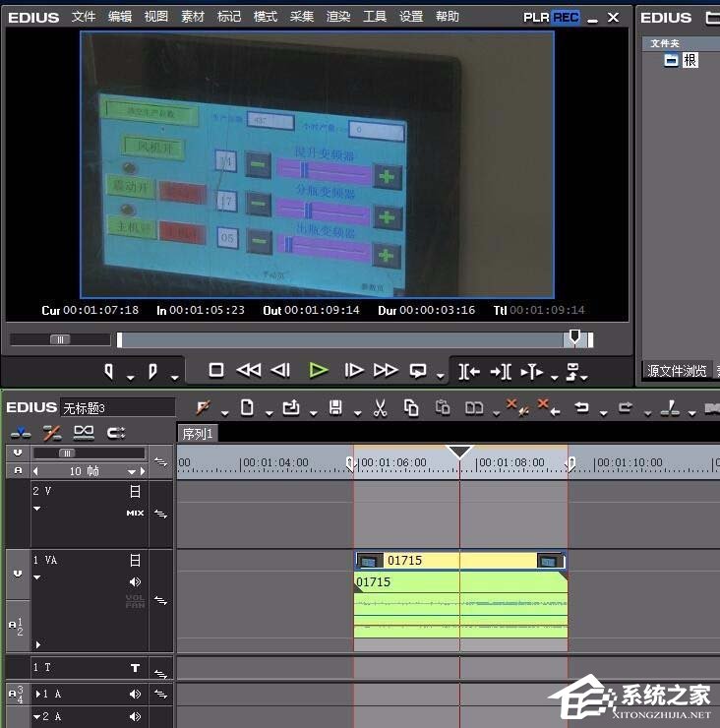Click add cut point icon

(x=670, y=408)
